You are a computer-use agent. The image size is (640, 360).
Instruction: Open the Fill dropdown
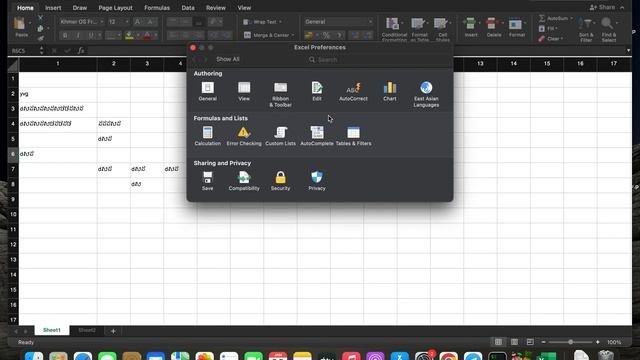pyautogui.click(x=548, y=29)
